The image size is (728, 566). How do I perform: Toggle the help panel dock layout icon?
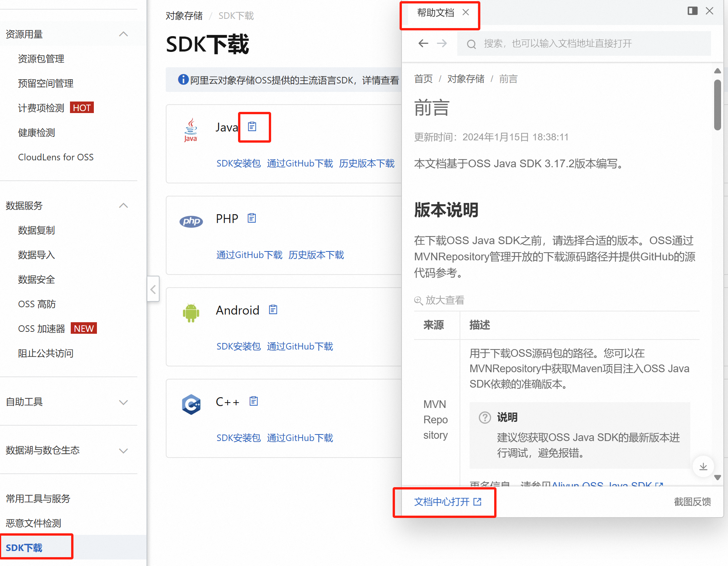(693, 11)
